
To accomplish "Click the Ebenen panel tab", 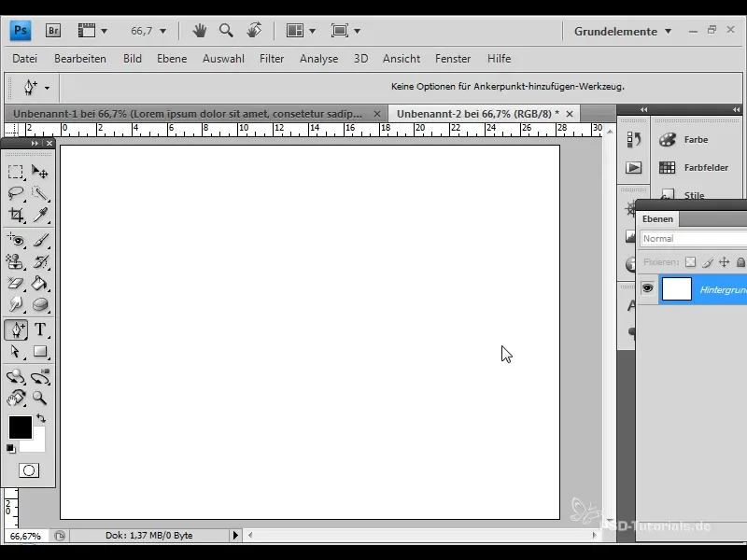I will (x=657, y=219).
